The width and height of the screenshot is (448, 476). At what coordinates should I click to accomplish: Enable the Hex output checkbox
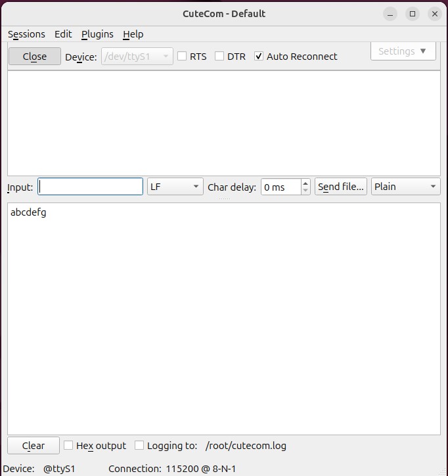[95, 446]
